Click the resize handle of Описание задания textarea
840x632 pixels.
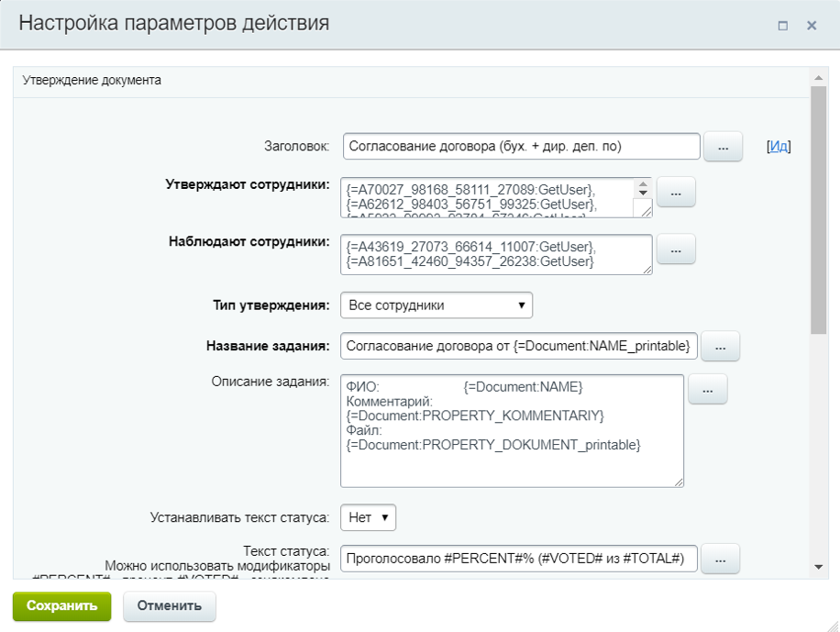679,482
